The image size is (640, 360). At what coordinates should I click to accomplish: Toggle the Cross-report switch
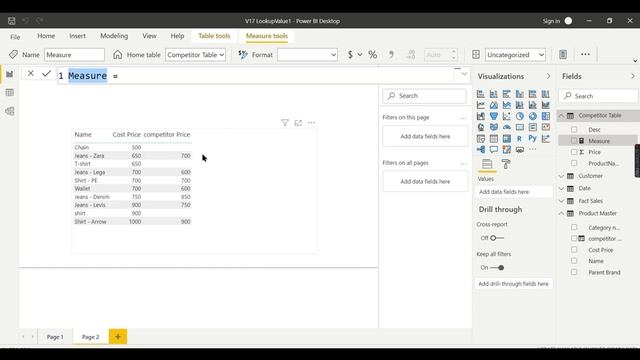pyautogui.click(x=497, y=238)
